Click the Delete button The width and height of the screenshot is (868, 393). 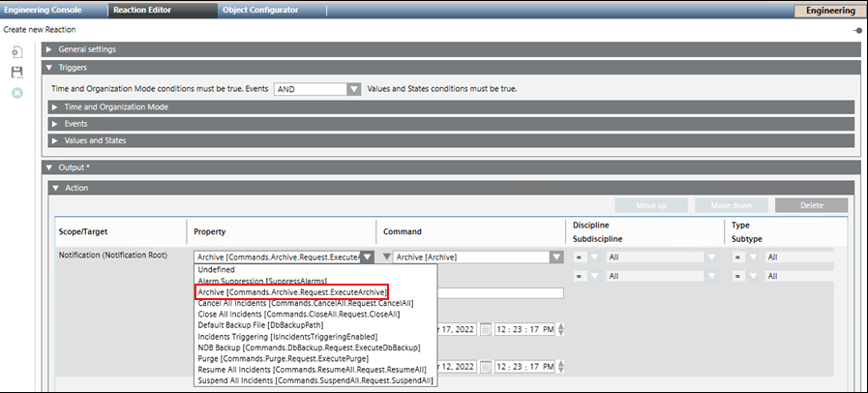click(x=811, y=205)
